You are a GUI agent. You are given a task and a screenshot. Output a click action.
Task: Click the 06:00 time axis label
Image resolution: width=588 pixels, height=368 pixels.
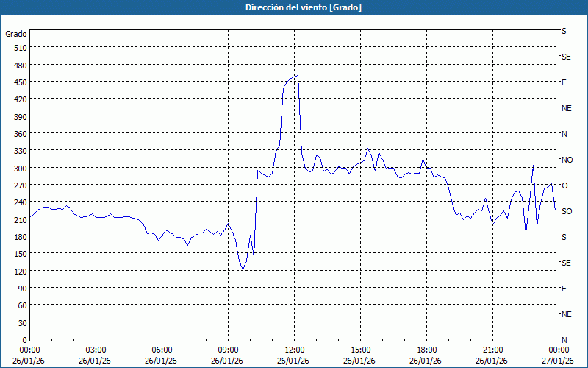click(x=162, y=350)
